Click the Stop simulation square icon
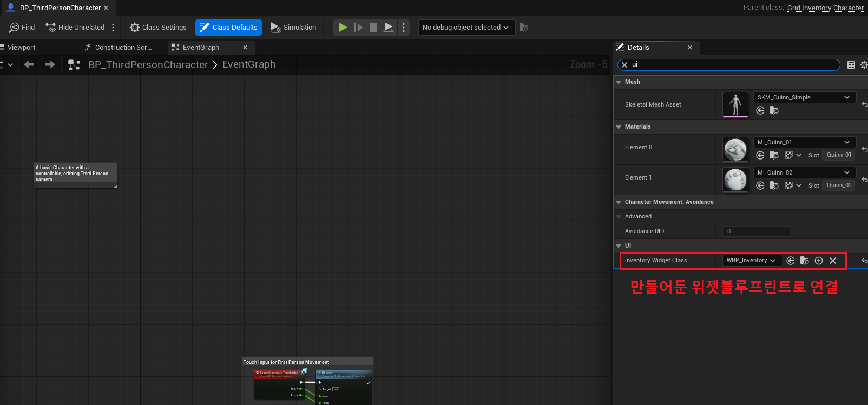The image size is (868, 405). click(373, 28)
